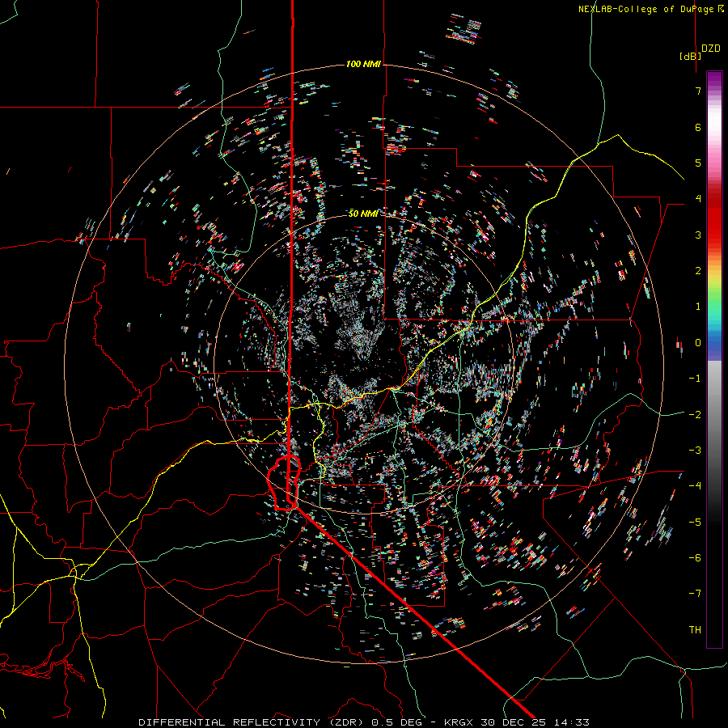
Task: Click the [dB] unit label
Action: (x=691, y=56)
